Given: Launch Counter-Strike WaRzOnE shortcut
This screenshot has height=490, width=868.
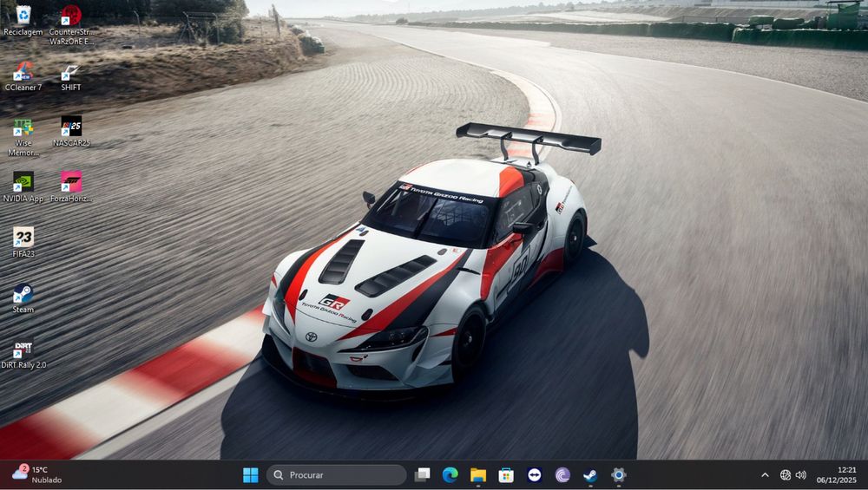Looking at the screenshot, I should (71, 25).
